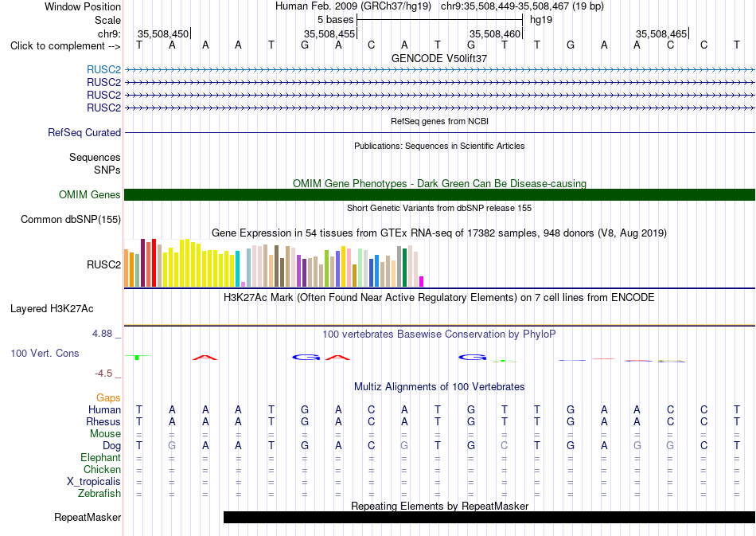Click the 'Click to complement -->' label
Viewport: 756px width, 536px height.
coord(65,46)
